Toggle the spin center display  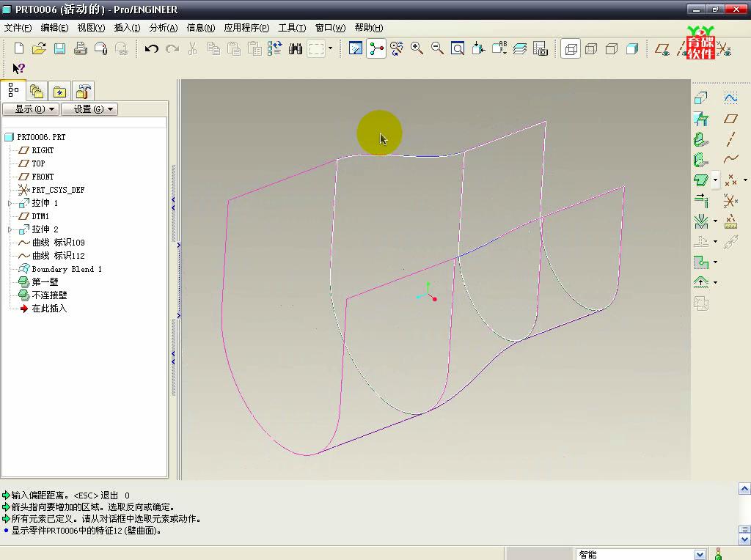[376, 48]
